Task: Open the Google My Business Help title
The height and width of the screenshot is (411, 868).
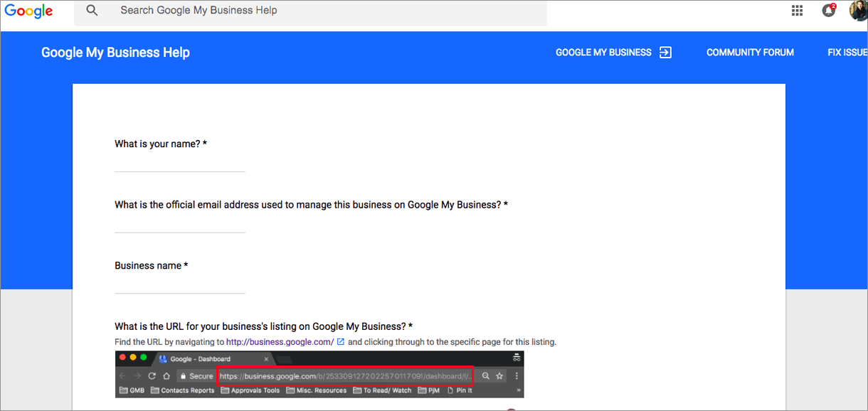Action: click(115, 53)
